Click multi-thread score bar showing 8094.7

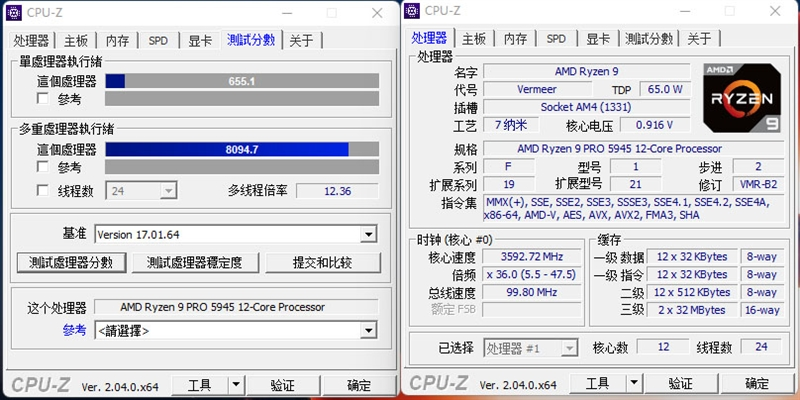click(242, 149)
